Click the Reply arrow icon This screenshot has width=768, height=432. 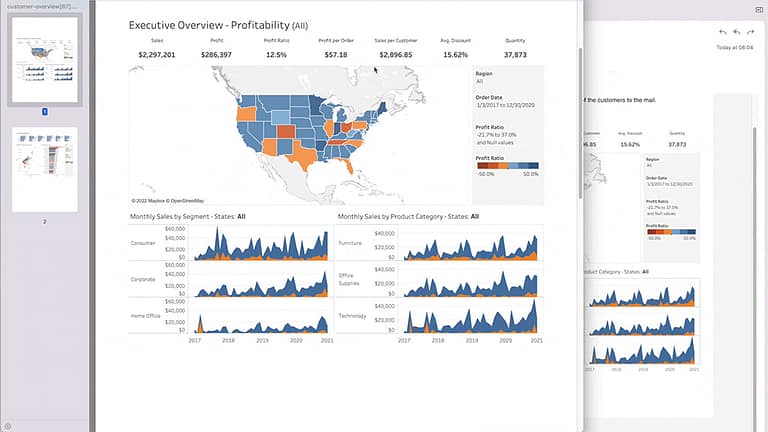722,32
